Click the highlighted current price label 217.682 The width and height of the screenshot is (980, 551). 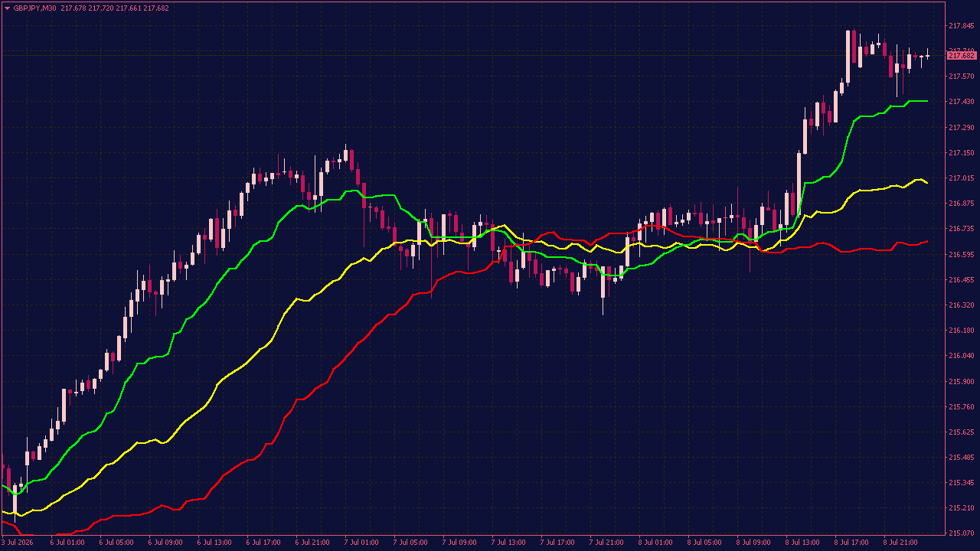tap(962, 56)
